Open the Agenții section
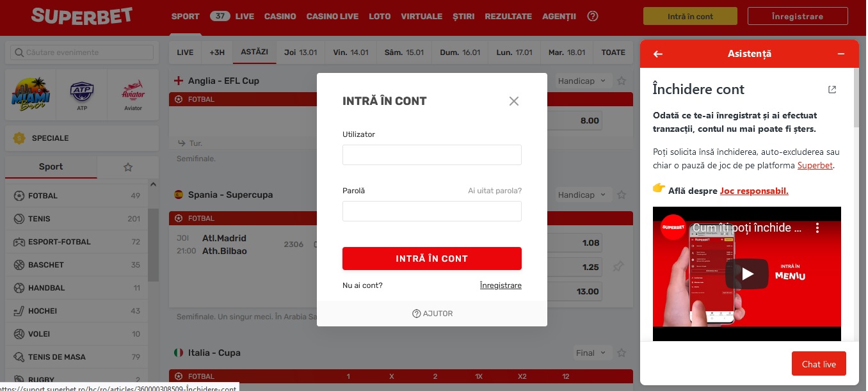 pyautogui.click(x=559, y=16)
